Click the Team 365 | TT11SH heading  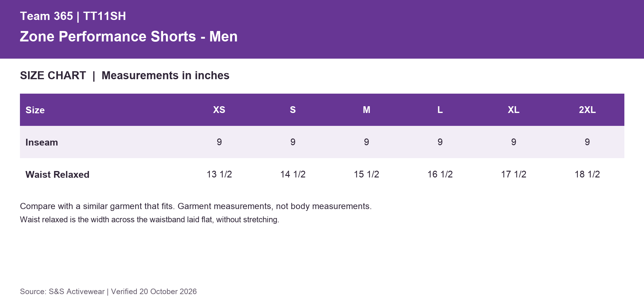point(73,16)
